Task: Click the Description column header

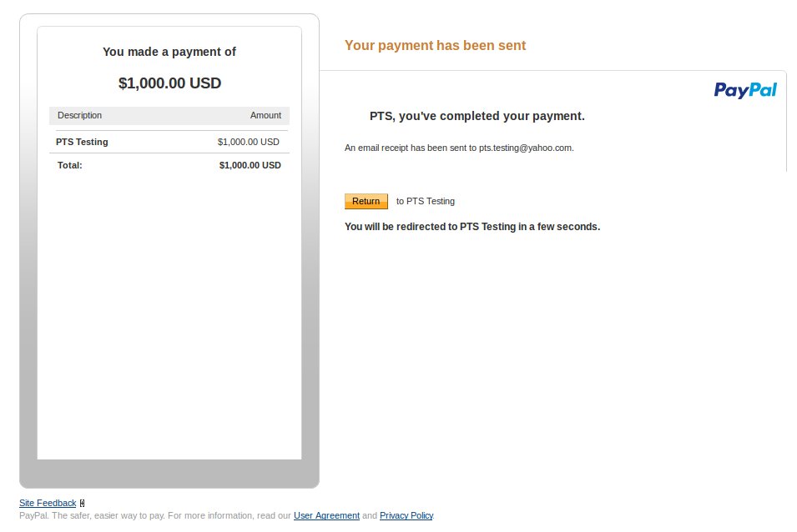Action: pyautogui.click(x=79, y=115)
